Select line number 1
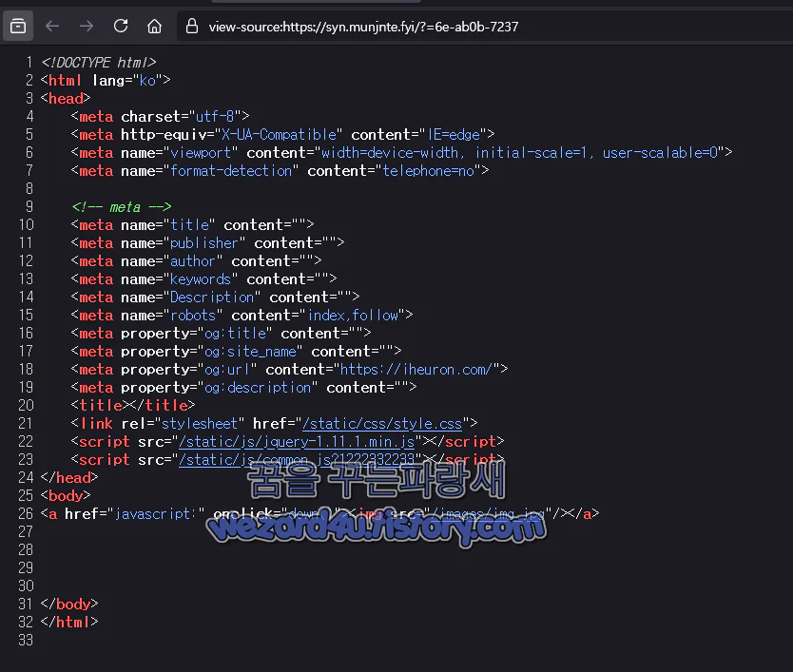Viewport: 793px width, 672px height. click(29, 62)
